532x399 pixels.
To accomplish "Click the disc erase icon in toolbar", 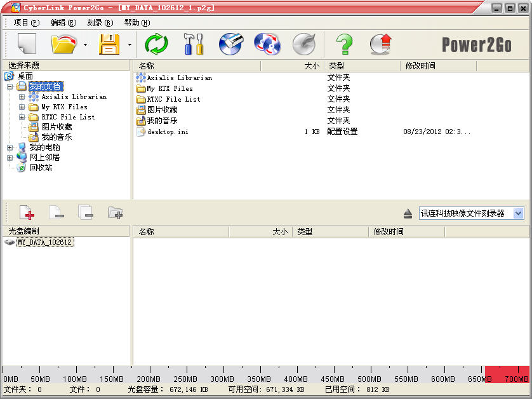I will (x=230, y=44).
